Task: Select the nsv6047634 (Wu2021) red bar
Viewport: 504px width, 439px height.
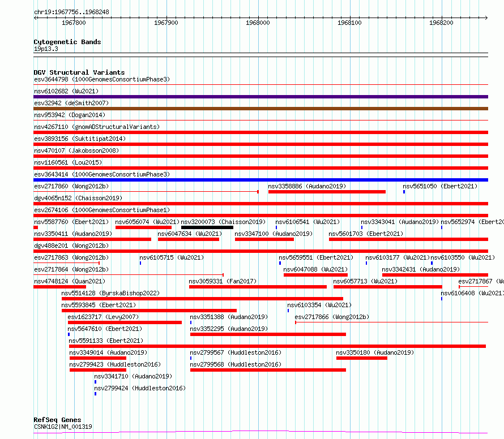Action: (189, 239)
